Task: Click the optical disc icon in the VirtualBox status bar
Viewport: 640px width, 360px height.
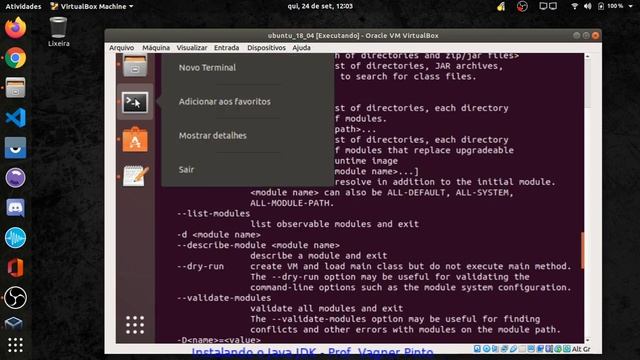Action: click(x=486, y=349)
